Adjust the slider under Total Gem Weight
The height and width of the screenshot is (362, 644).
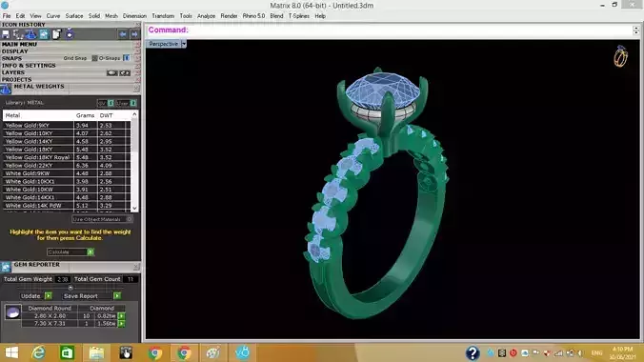pos(70,288)
